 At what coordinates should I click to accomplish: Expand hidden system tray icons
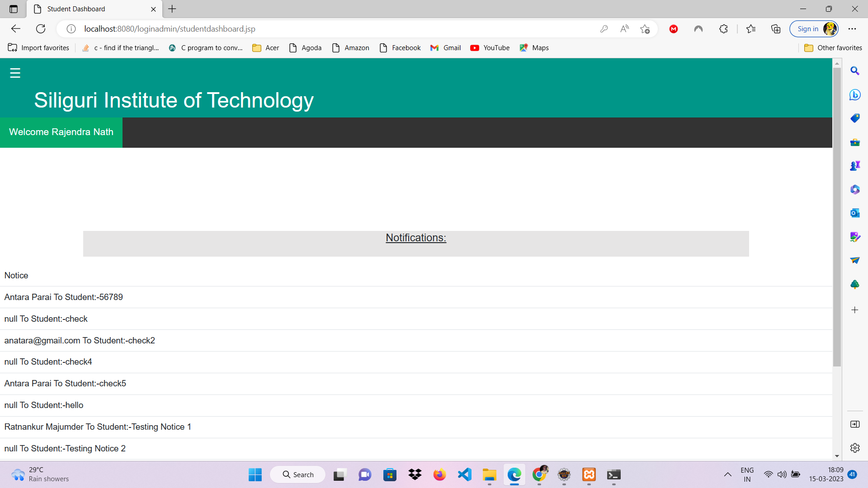tap(728, 475)
